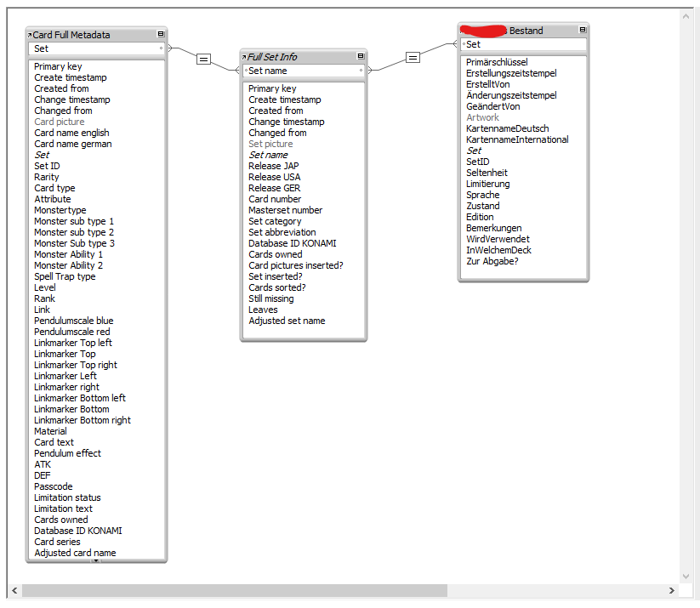Select the Card series field
700x608 pixels.
click(57, 542)
